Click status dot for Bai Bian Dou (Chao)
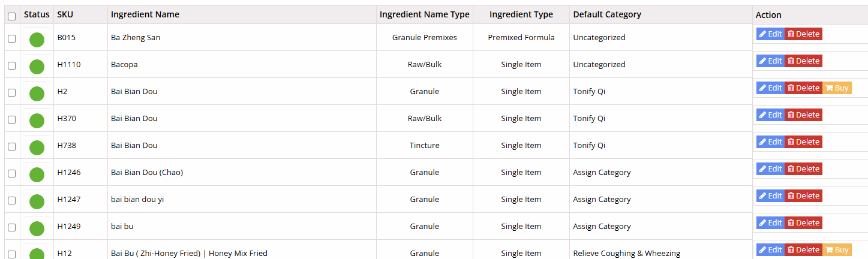 pyautogui.click(x=37, y=175)
